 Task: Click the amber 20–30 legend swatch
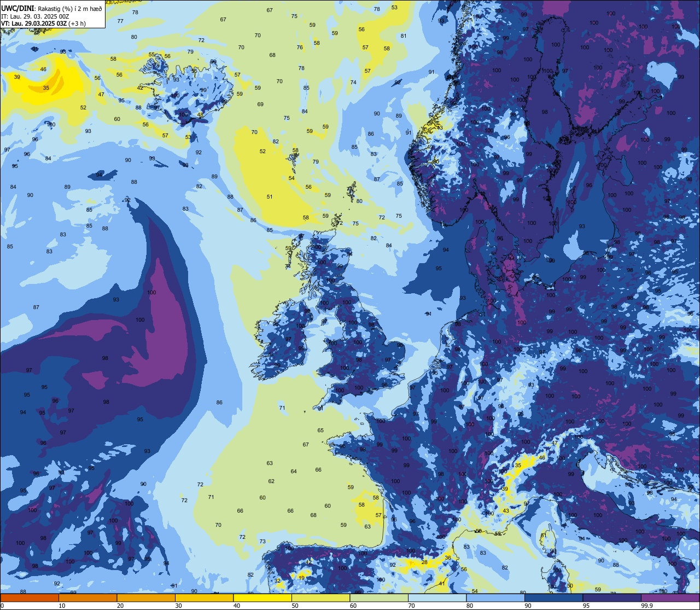(146, 597)
